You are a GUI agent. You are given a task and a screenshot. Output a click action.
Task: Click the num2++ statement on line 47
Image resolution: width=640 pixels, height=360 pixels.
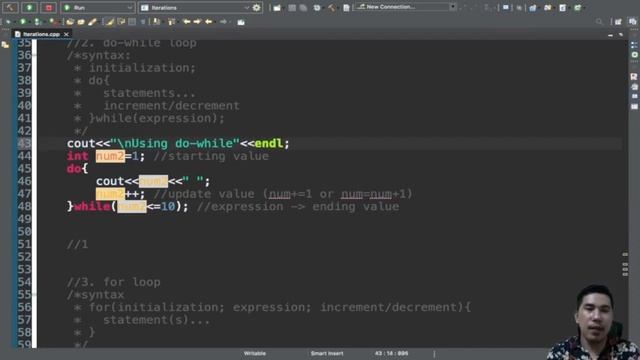pyautogui.click(x=120, y=194)
